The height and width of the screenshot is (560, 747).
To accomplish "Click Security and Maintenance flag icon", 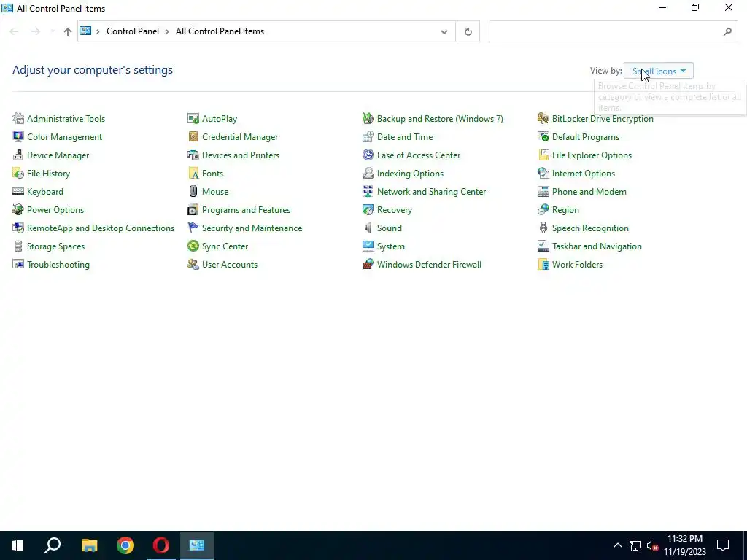I will click(x=193, y=227).
